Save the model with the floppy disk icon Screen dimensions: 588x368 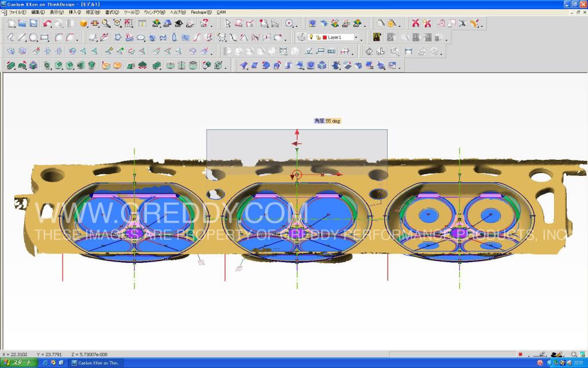pyautogui.click(x=33, y=23)
